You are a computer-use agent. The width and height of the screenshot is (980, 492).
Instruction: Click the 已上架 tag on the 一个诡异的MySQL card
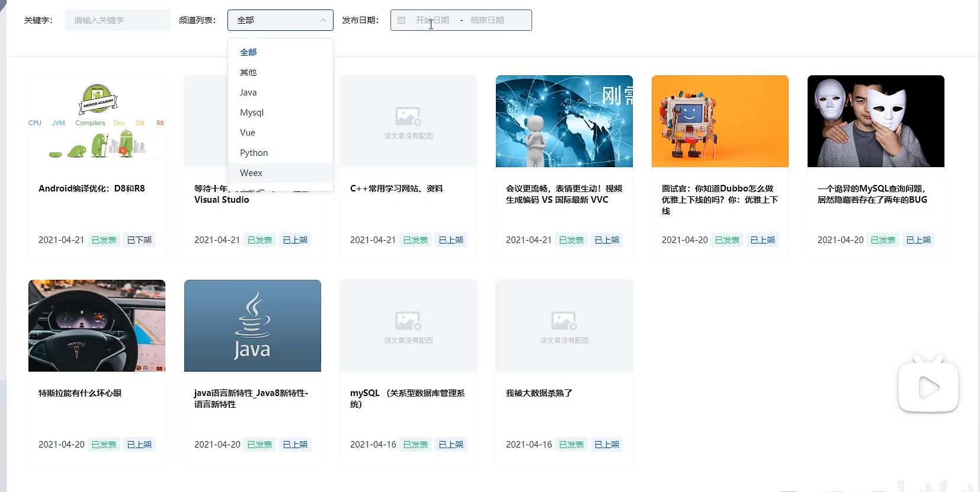pos(918,240)
